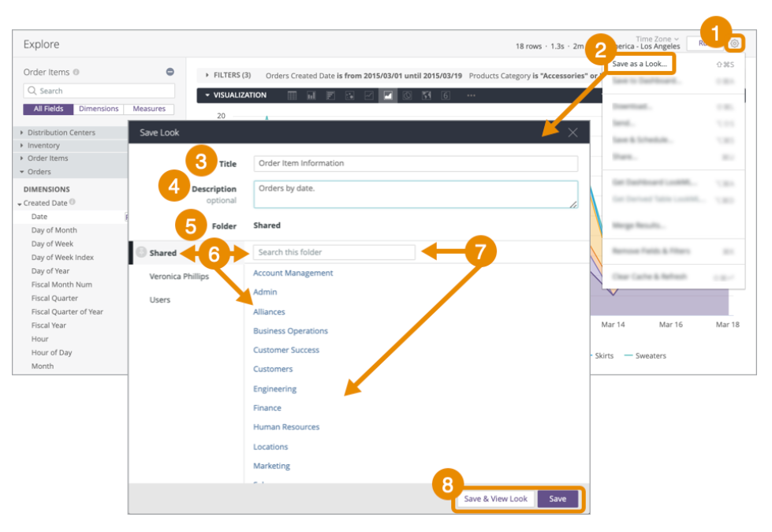772x532 pixels.
Task: Collapse the Created Date dimension group
Action: coord(19,203)
